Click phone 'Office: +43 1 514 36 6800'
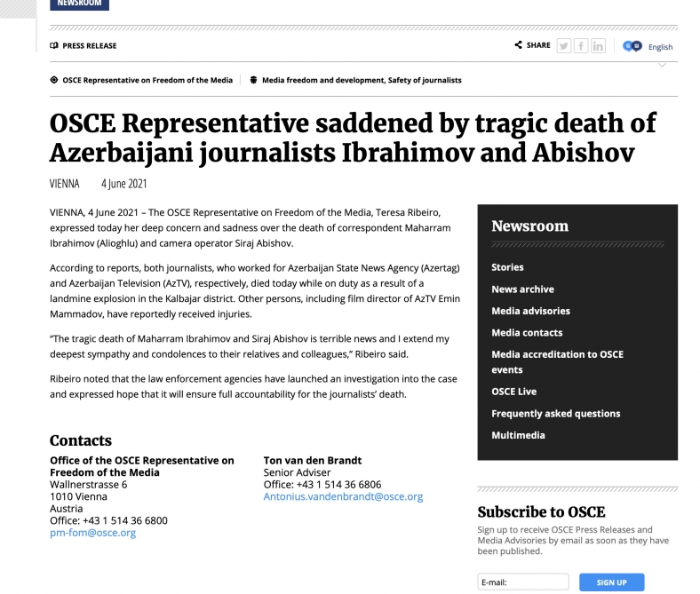 click(x=108, y=521)
